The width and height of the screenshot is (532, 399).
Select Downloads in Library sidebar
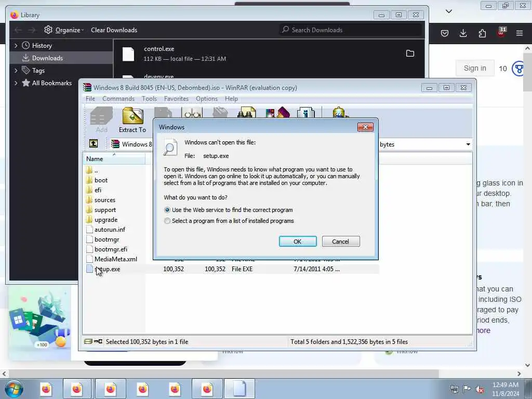(61, 58)
